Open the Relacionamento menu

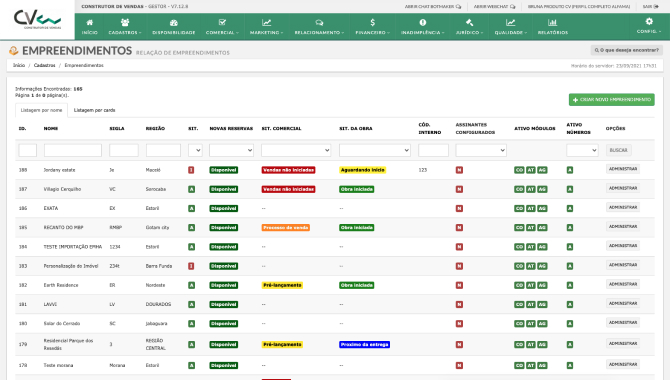[319, 27]
